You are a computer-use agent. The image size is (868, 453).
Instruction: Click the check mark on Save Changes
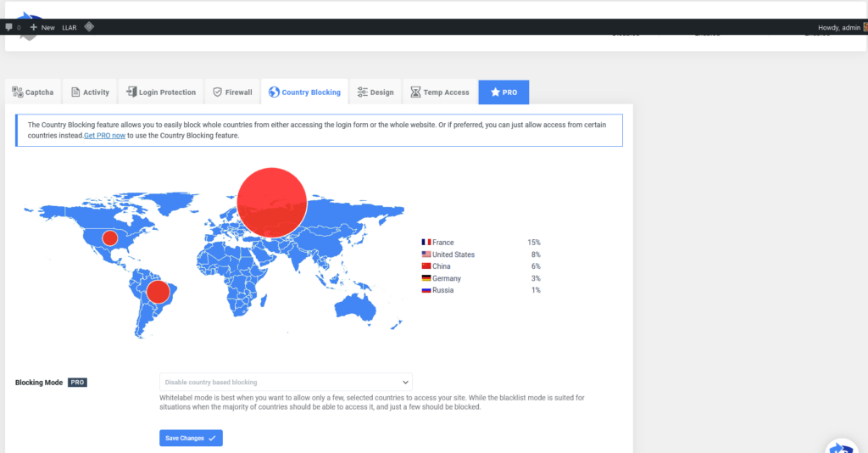pos(212,438)
